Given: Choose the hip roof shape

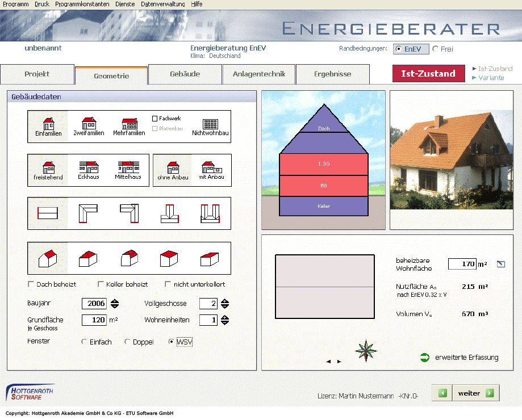Looking at the screenshot, I should pyautogui.click(x=88, y=259).
